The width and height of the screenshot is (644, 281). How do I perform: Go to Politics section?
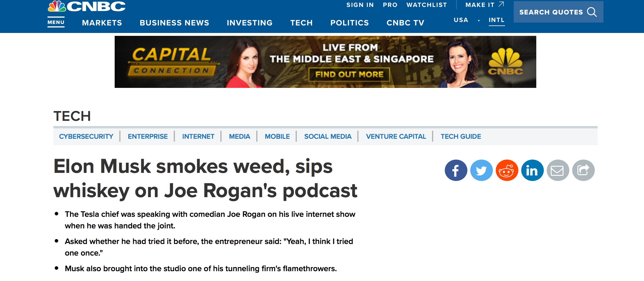(x=350, y=23)
